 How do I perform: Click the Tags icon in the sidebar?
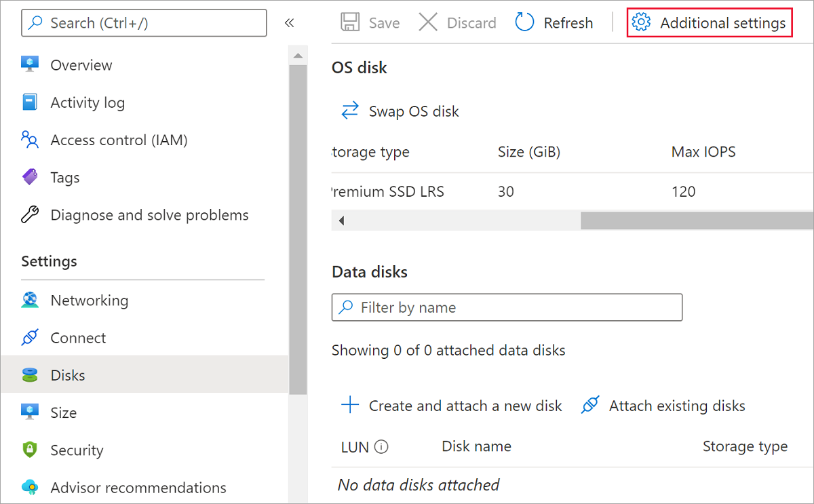tap(30, 177)
